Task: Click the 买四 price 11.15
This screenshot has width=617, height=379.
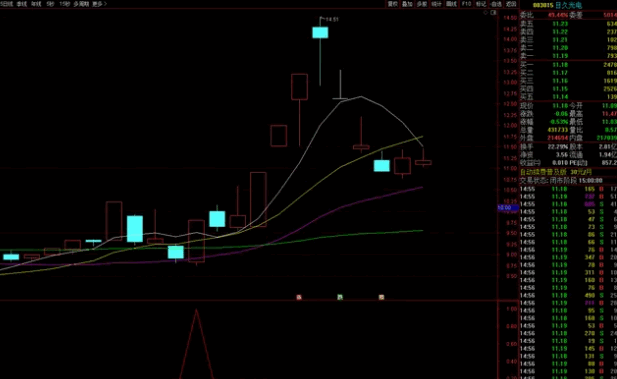Action: click(x=560, y=89)
